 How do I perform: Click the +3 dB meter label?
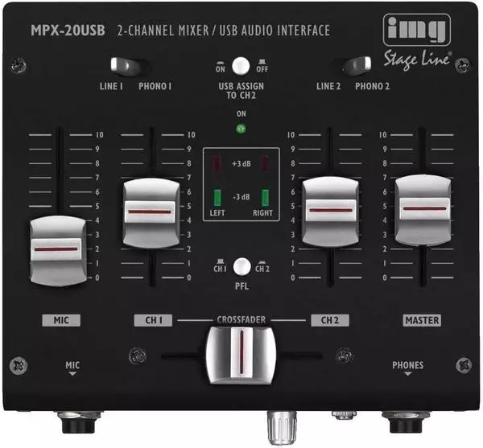pyautogui.click(x=242, y=164)
